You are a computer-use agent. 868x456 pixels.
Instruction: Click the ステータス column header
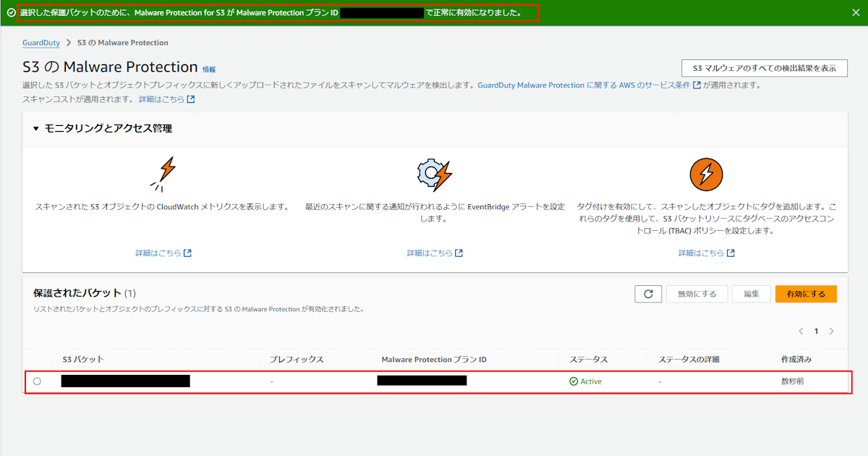coord(588,360)
